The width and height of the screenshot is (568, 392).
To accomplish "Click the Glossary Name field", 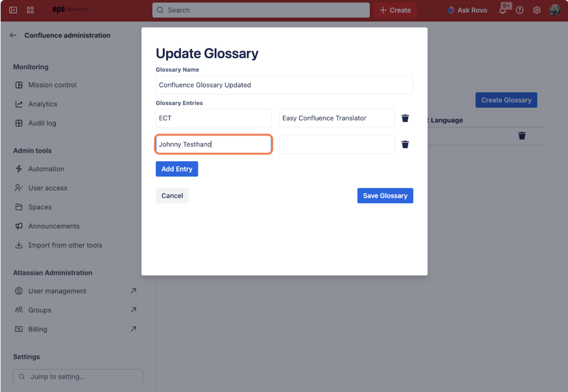I will (284, 85).
